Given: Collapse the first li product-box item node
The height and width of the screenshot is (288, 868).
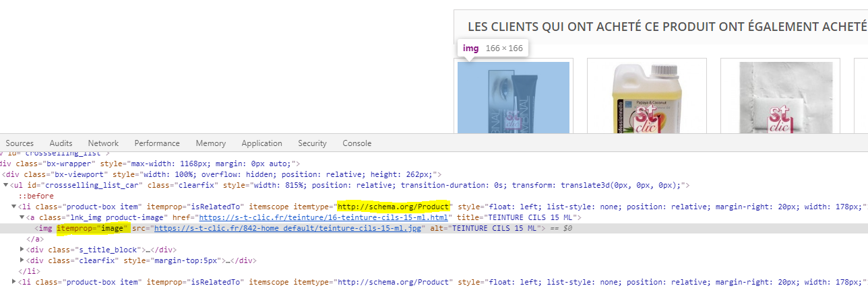Looking at the screenshot, I should (x=14, y=207).
